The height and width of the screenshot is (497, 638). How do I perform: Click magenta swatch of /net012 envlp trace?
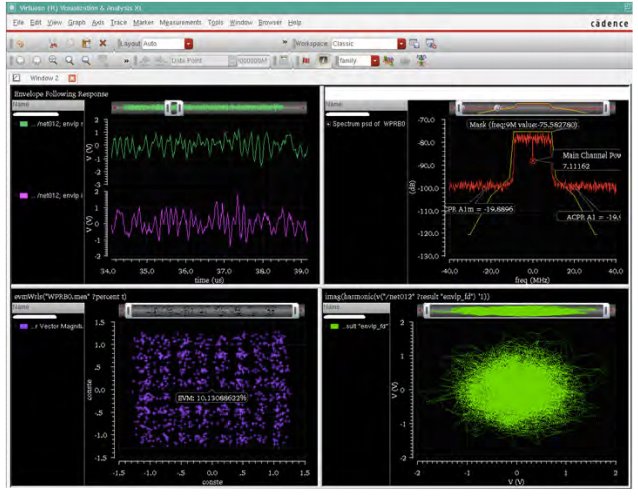tap(24, 195)
